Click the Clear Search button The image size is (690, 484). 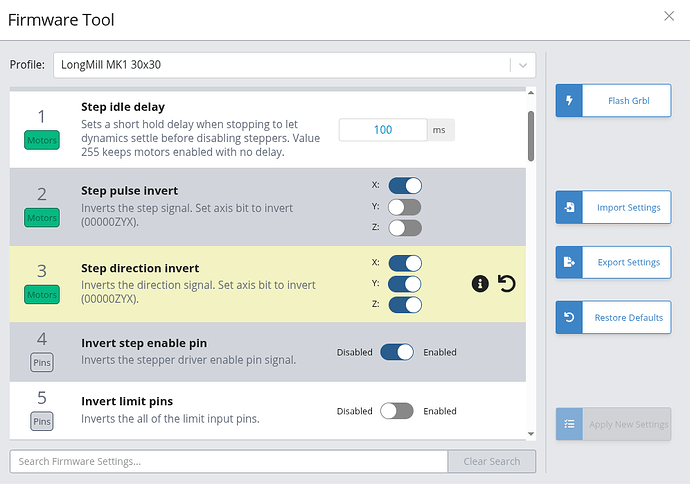pyautogui.click(x=492, y=461)
